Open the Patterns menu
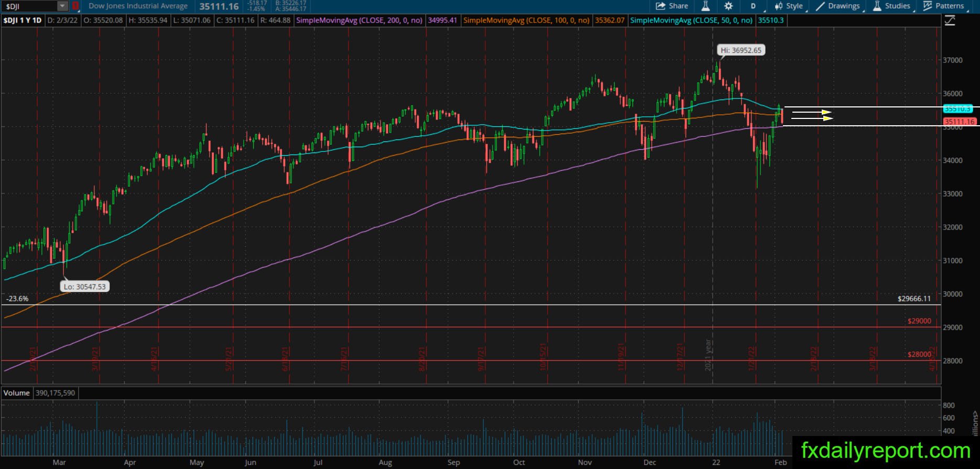Viewport: 980px width, 469px height. pos(944,6)
